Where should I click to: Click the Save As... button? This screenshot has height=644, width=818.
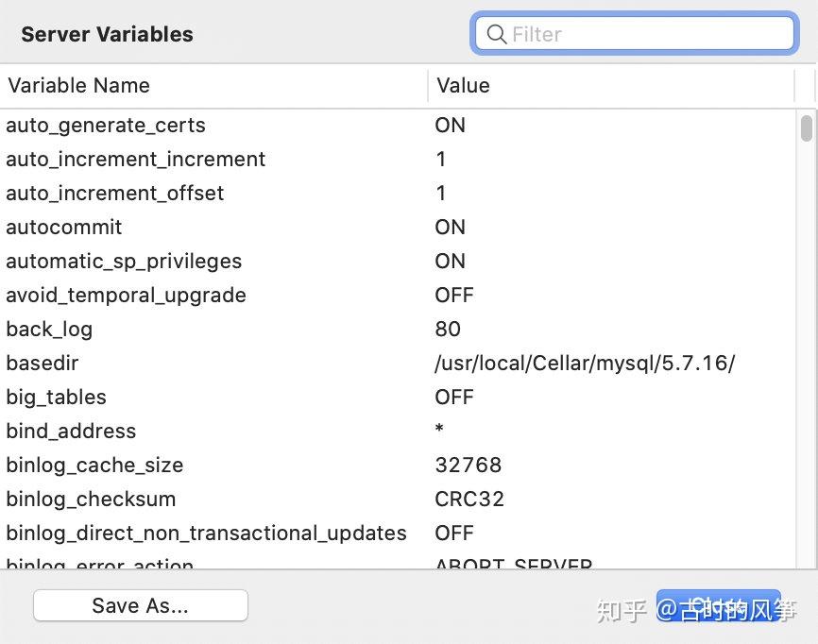pyautogui.click(x=140, y=606)
